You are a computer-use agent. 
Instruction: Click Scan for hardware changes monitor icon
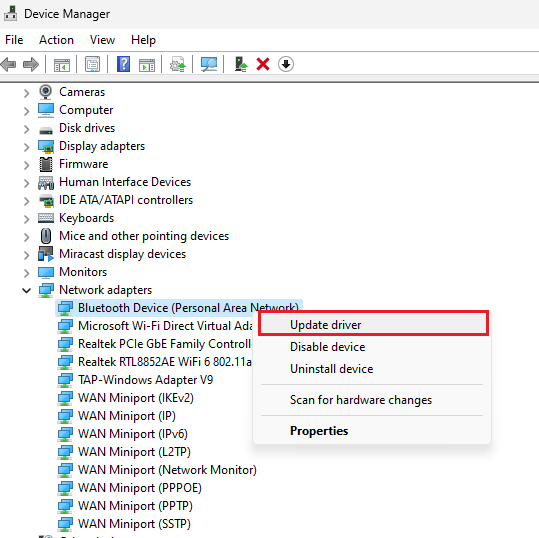coord(209,64)
